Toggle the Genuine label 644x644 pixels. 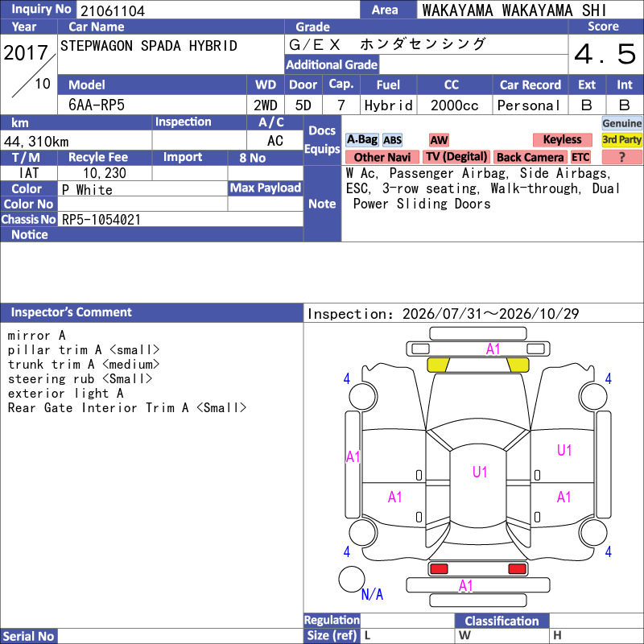pos(621,123)
